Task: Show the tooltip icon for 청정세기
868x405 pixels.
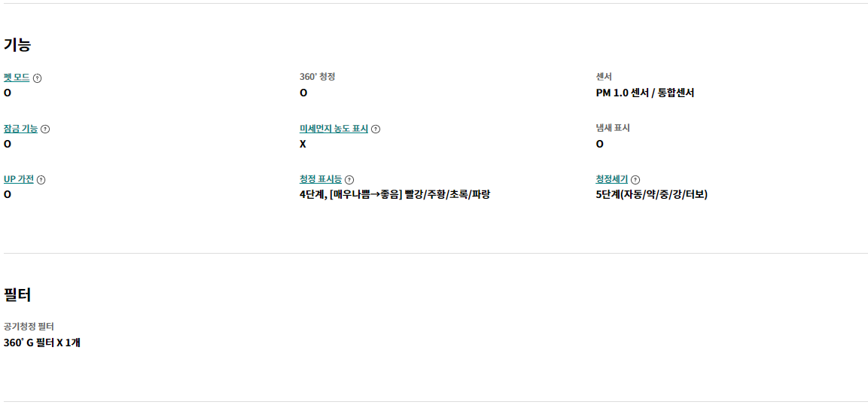Action: 635,180
